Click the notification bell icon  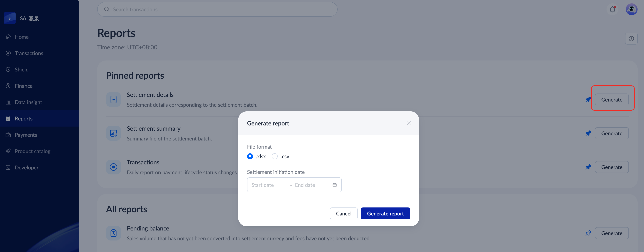[x=612, y=9]
